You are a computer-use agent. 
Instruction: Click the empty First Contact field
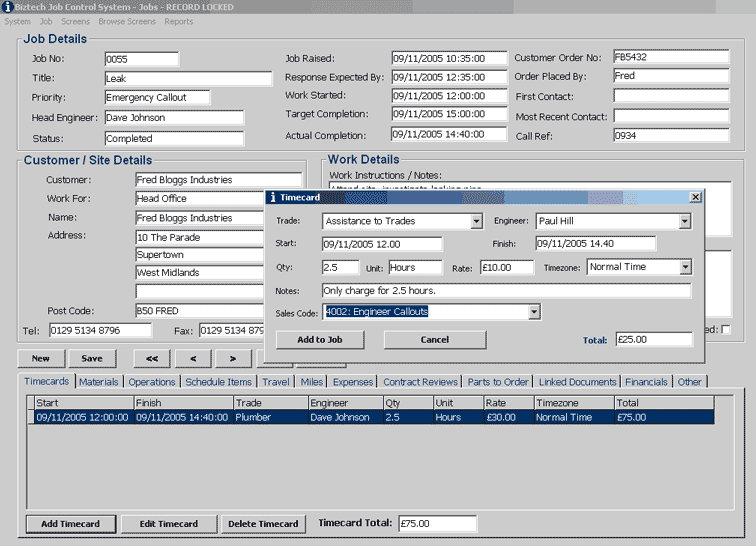[x=671, y=96]
